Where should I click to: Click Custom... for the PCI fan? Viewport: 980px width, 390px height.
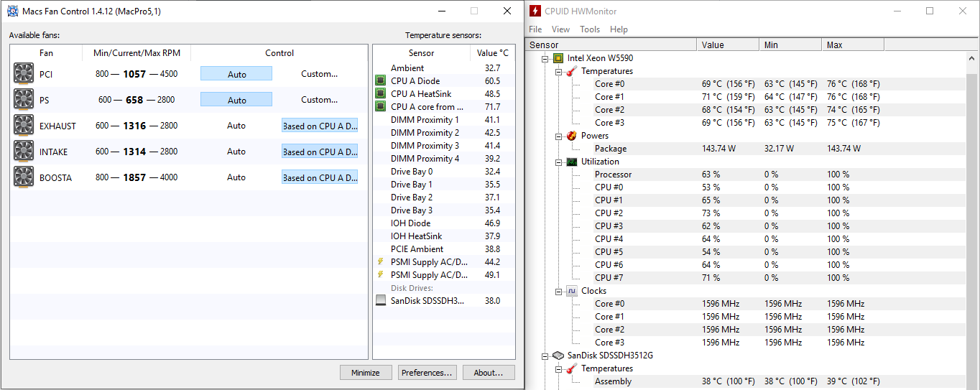(x=320, y=73)
